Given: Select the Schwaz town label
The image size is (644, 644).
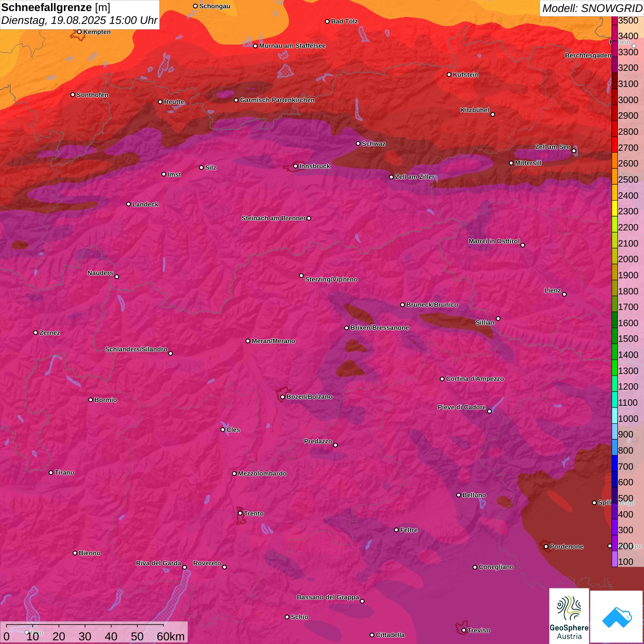Looking at the screenshot, I should (374, 144).
